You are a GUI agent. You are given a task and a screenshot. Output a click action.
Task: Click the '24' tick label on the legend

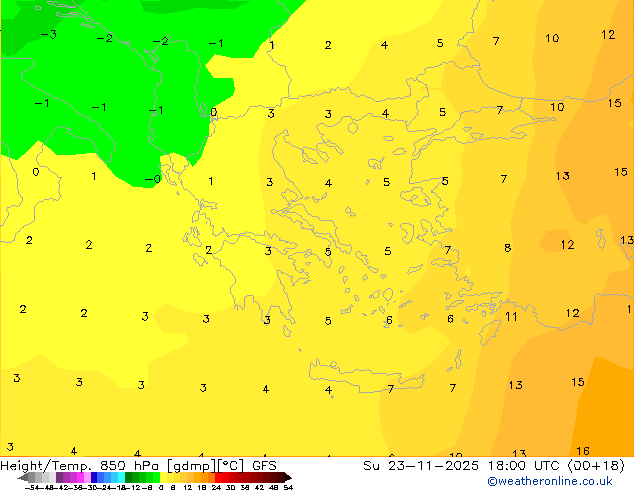click(x=216, y=488)
